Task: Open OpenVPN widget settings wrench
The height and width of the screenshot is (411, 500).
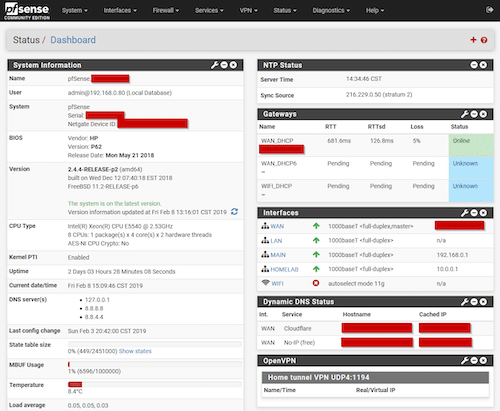Action: tap(464, 360)
